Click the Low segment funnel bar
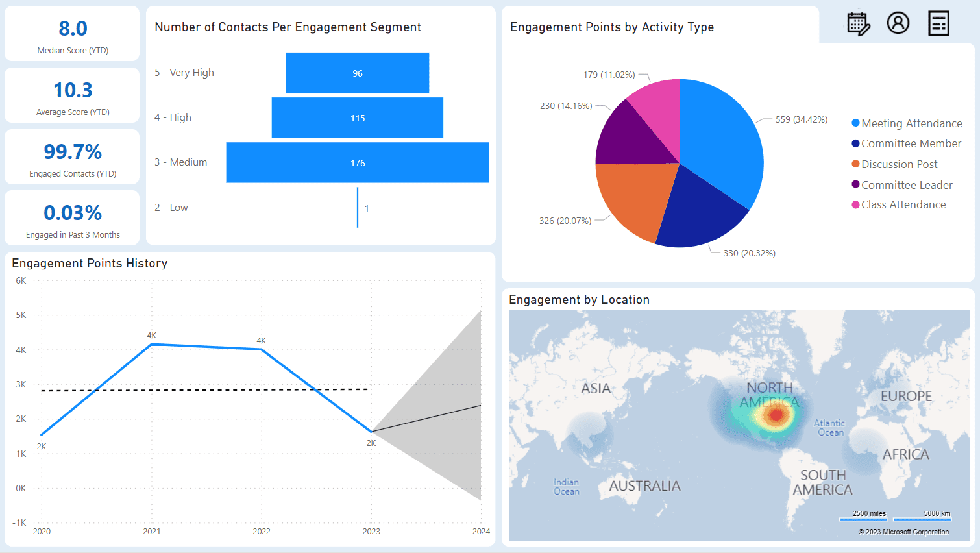Viewport: 980px width, 553px height. click(358, 208)
